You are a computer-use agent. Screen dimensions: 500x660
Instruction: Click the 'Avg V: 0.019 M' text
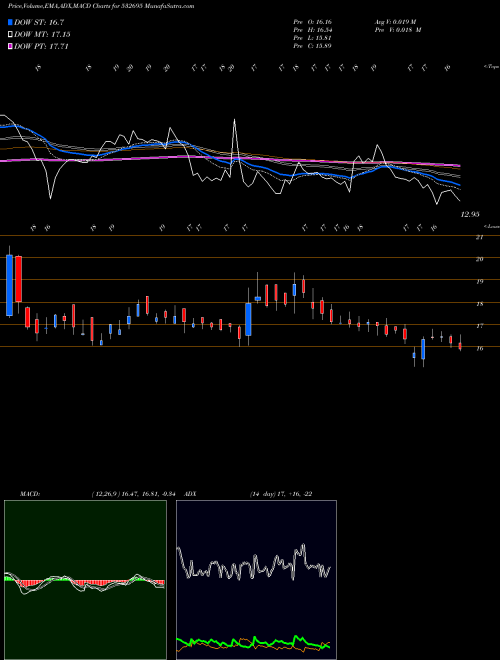[395, 22]
